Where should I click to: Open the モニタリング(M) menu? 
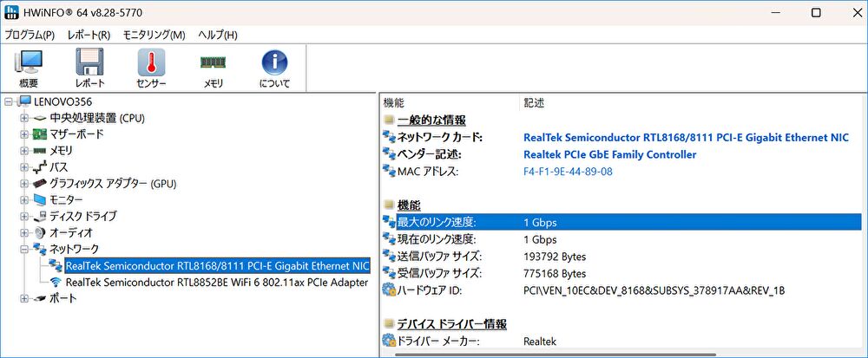[154, 35]
